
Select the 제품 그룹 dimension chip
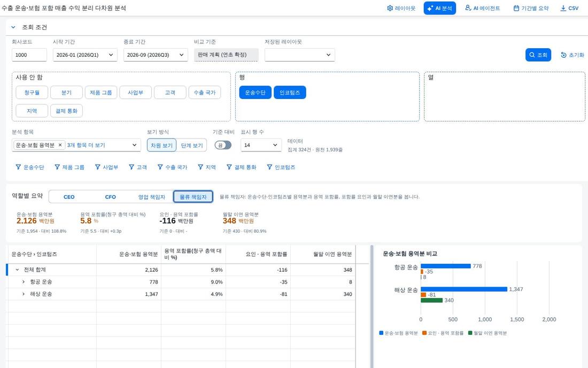[x=101, y=93]
